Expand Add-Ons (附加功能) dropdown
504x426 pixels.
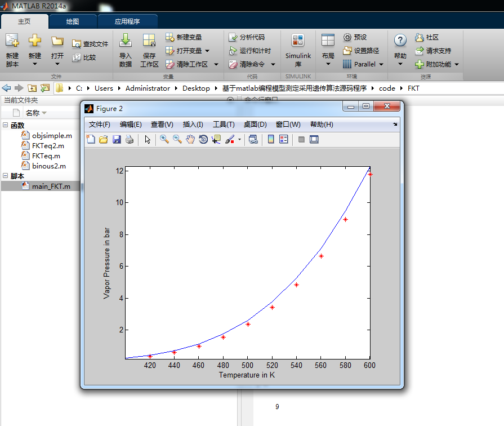[457, 64]
